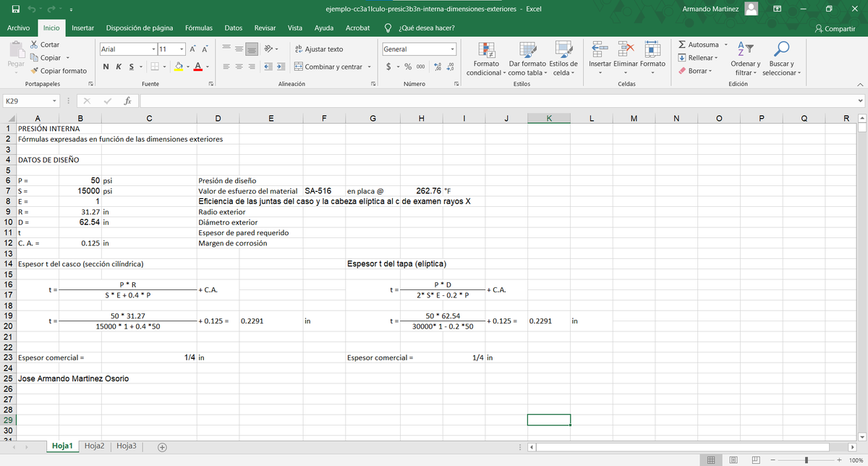
Task: Click the zoom slider handle
Action: 805,459
